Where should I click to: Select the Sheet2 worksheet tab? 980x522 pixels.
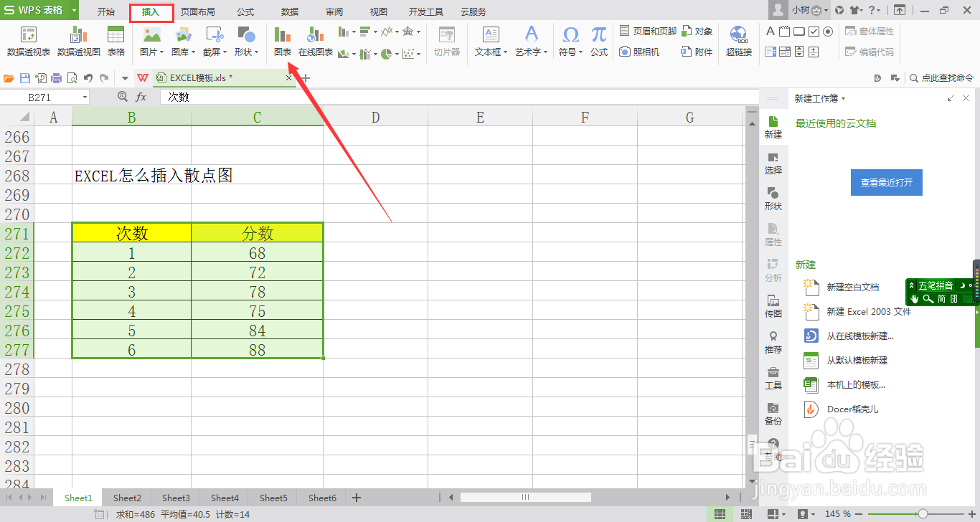tap(127, 498)
